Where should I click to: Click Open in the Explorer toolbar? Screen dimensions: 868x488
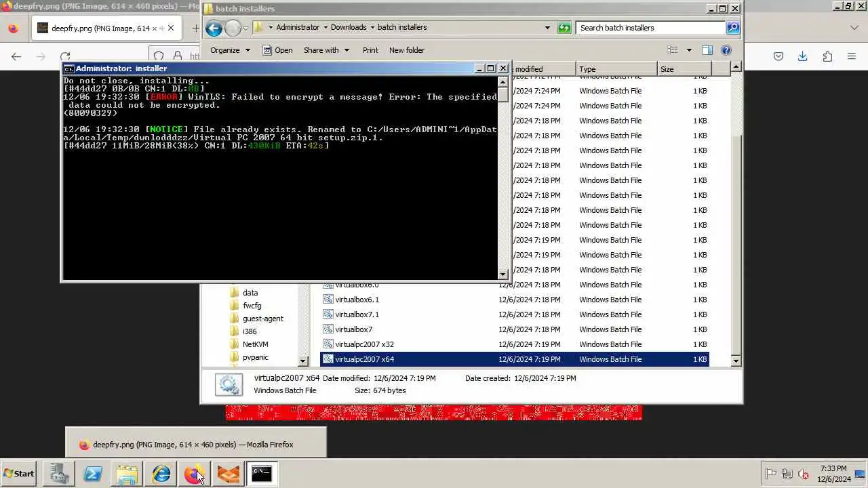[x=277, y=50]
